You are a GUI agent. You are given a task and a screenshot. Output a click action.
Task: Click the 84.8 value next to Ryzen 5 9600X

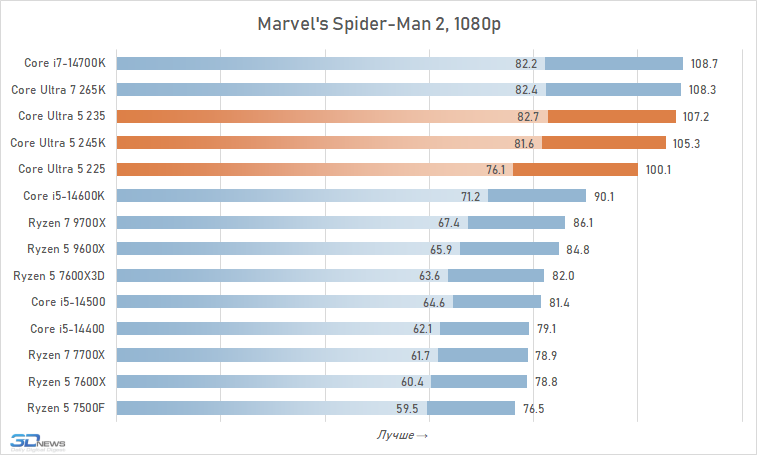[x=578, y=249]
